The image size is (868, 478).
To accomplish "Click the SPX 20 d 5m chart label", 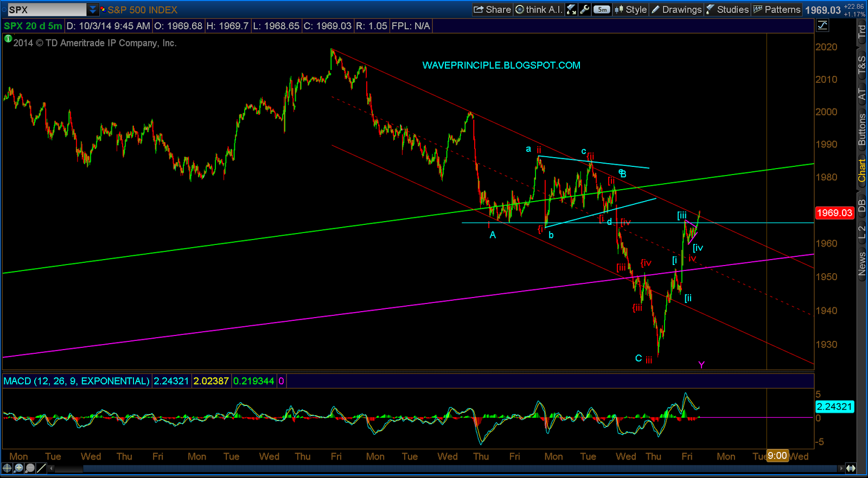I will (33, 26).
